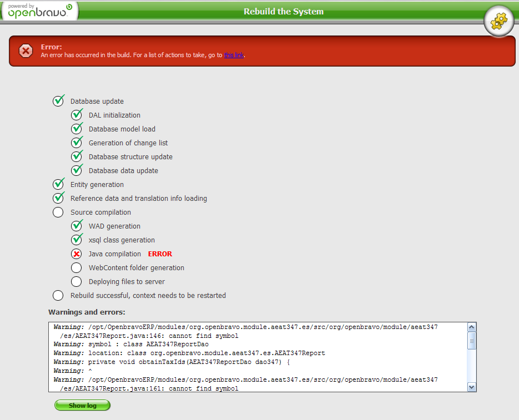Click the 'Database model load' step text

(x=122, y=129)
